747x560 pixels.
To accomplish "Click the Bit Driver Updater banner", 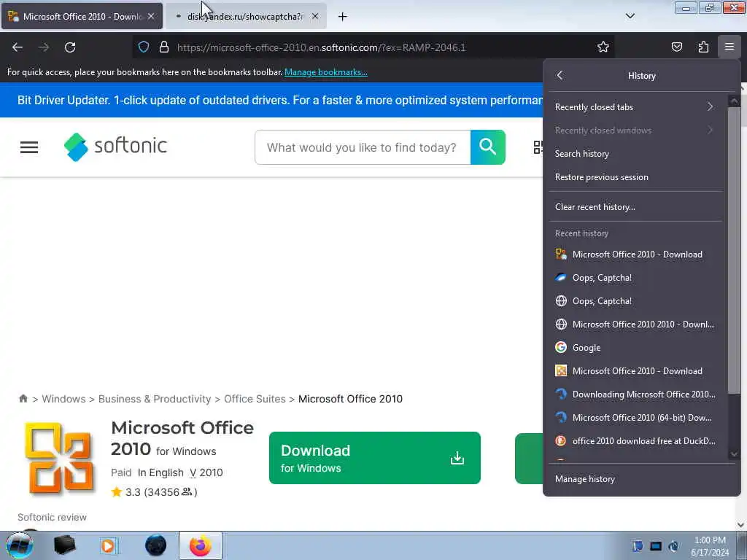I will click(271, 100).
